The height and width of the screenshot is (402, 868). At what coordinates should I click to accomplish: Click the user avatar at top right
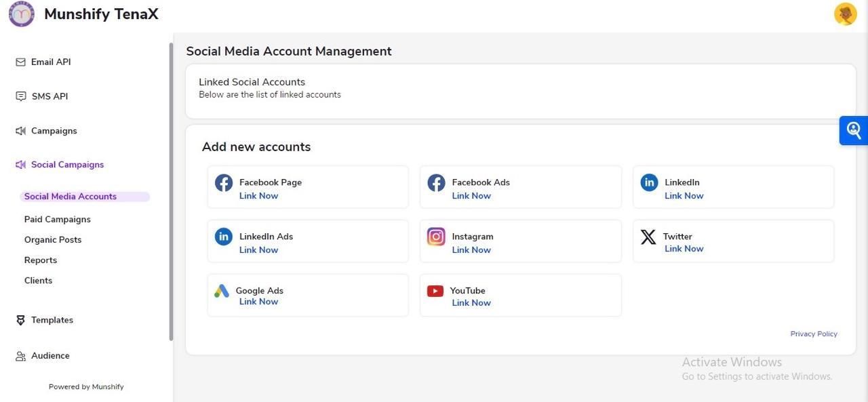click(x=845, y=14)
